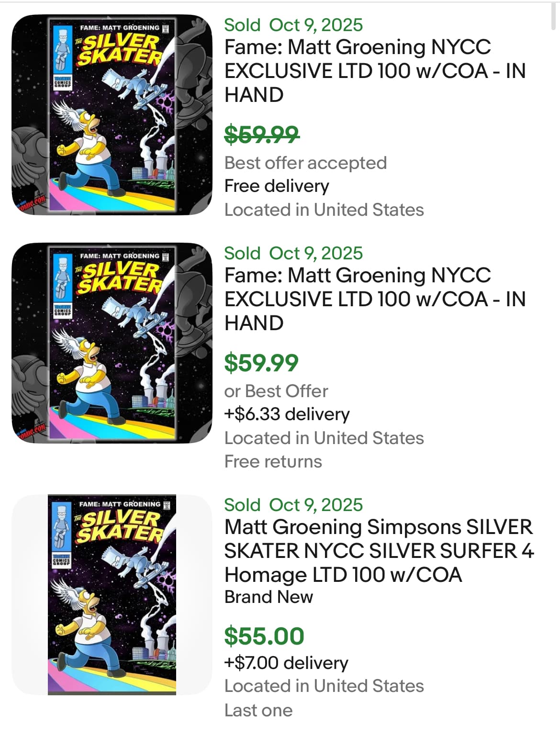Click 'Last one' availability text

(x=258, y=710)
